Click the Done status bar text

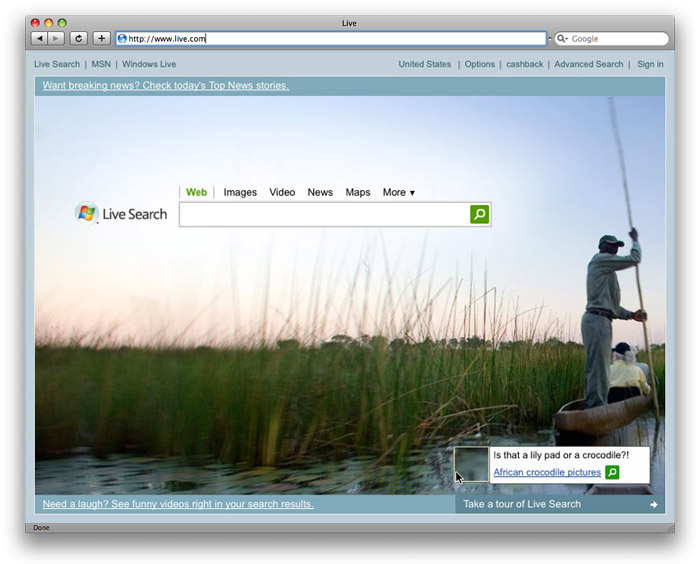coord(41,528)
